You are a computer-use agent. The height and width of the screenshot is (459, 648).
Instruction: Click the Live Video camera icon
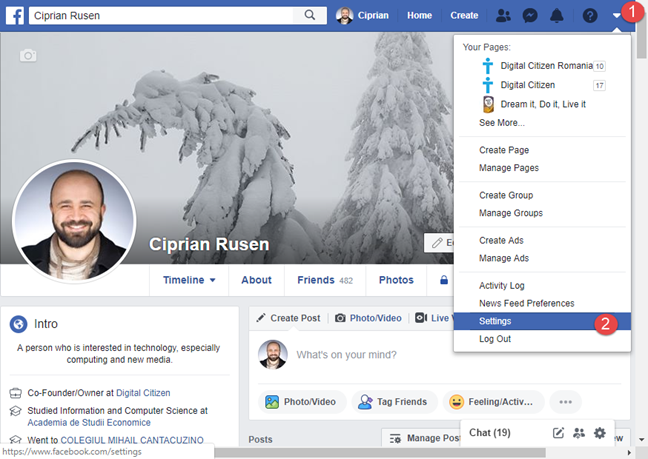[421, 318]
